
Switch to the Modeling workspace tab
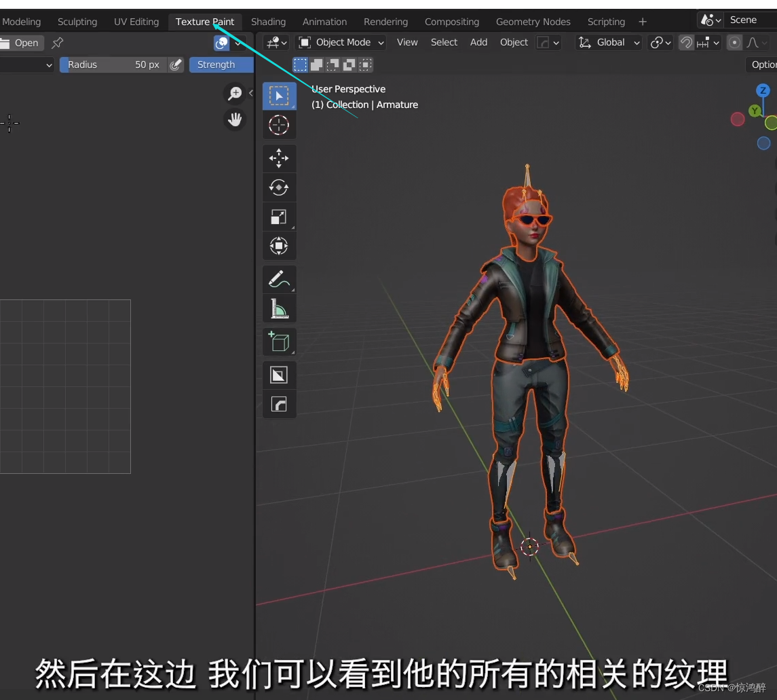click(21, 22)
